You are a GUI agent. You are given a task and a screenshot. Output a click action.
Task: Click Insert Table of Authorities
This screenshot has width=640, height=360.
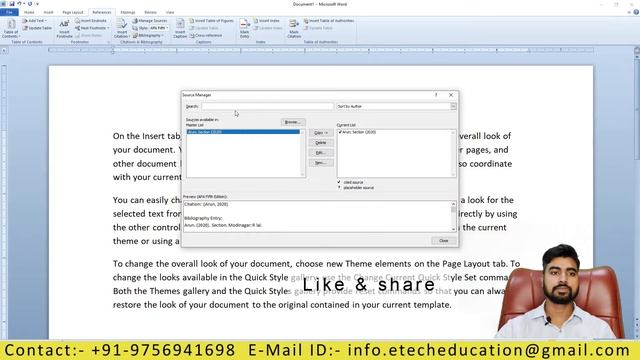329,20
